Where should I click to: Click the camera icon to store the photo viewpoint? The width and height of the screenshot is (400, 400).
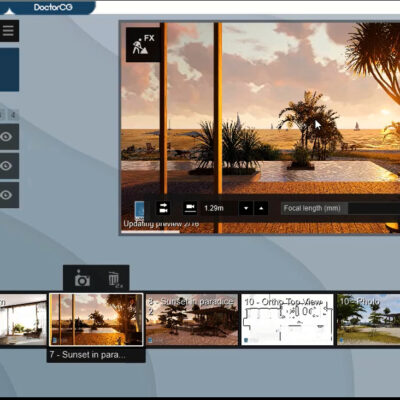[82, 278]
